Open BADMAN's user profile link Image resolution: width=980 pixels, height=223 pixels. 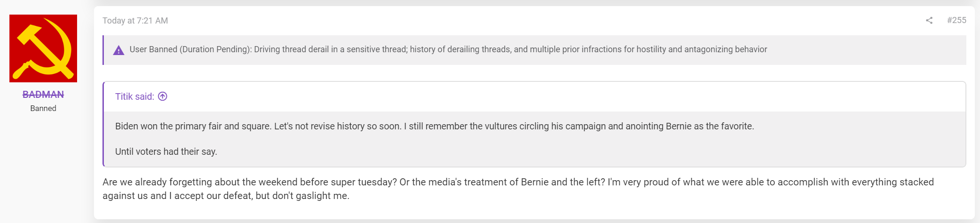click(x=43, y=95)
